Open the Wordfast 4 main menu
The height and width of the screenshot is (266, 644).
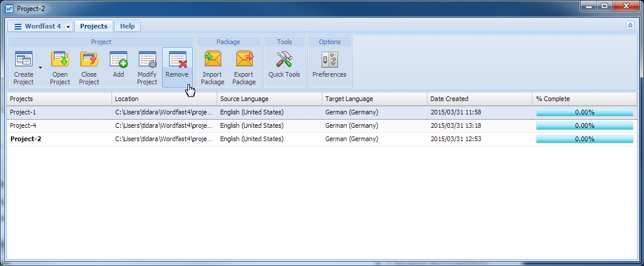pos(37,26)
